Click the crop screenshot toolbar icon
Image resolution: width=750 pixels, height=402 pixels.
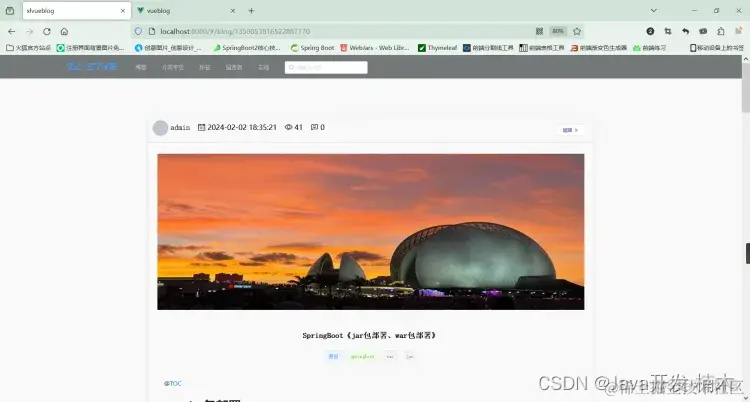pos(668,31)
